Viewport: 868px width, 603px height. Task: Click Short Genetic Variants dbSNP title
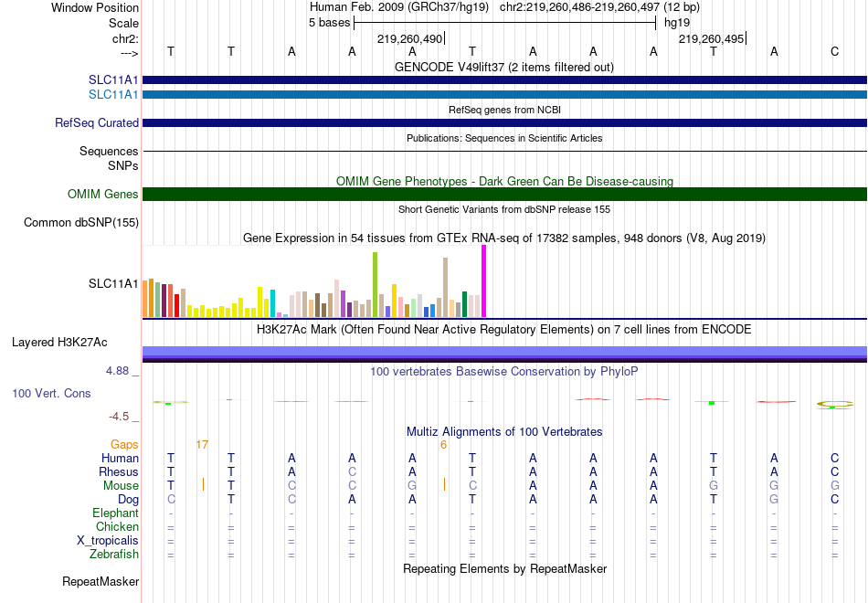click(504, 209)
